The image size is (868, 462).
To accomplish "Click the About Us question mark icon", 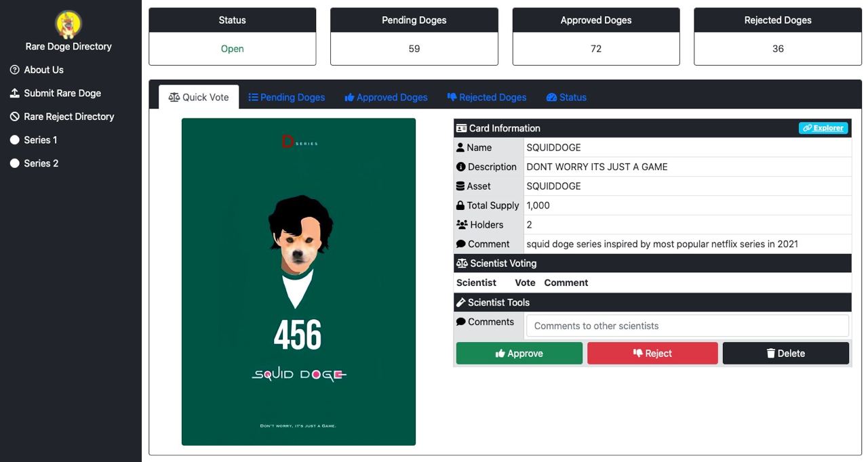I will click(15, 70).
